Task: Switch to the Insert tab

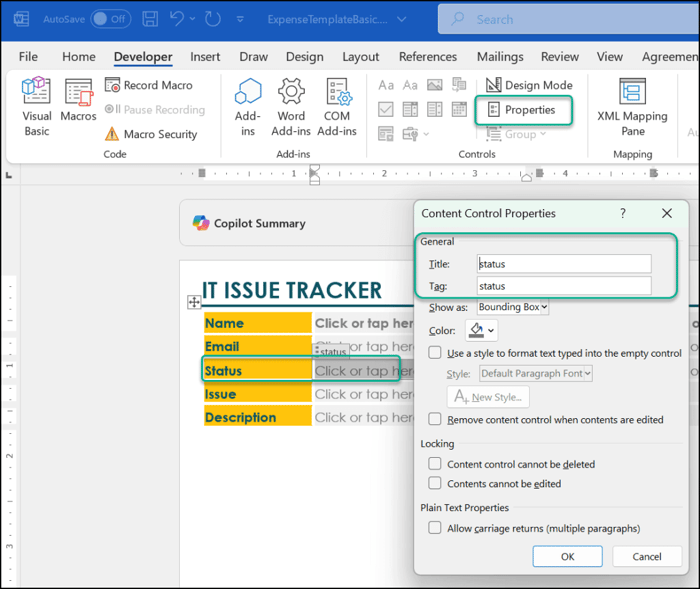Action: click(x=205, y=57)
